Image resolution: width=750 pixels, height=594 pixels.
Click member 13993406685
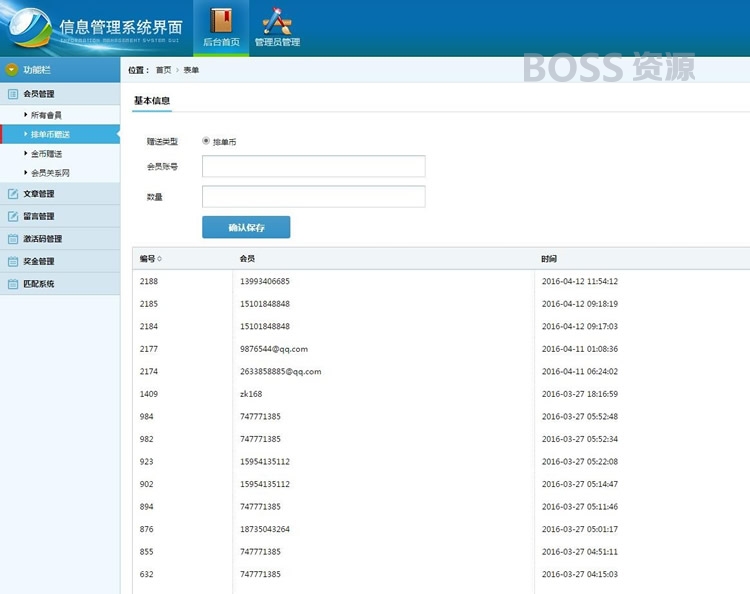click(x=265, y=281)
